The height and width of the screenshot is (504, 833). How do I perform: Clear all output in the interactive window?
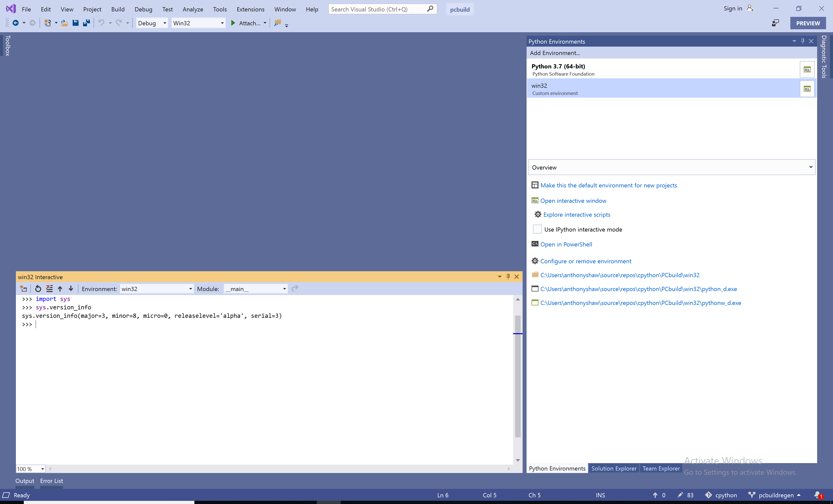[49, 289]
